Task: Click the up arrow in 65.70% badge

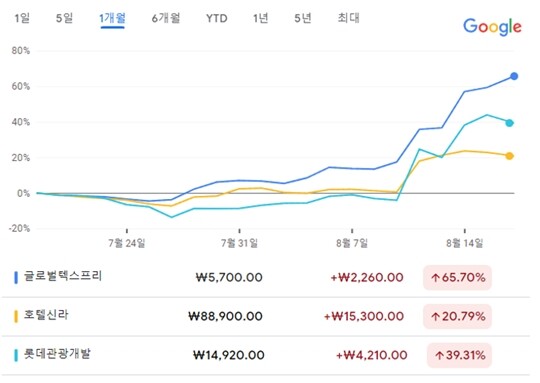Action: click(436, 278)
